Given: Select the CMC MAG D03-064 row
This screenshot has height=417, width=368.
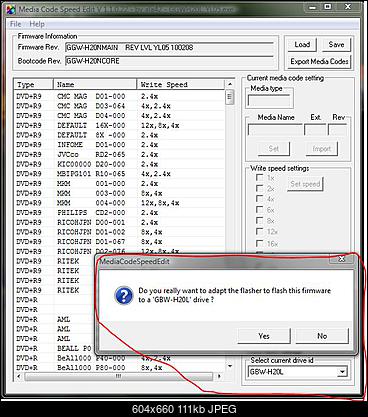Looking at the screenshot, I should pos(119,106).
